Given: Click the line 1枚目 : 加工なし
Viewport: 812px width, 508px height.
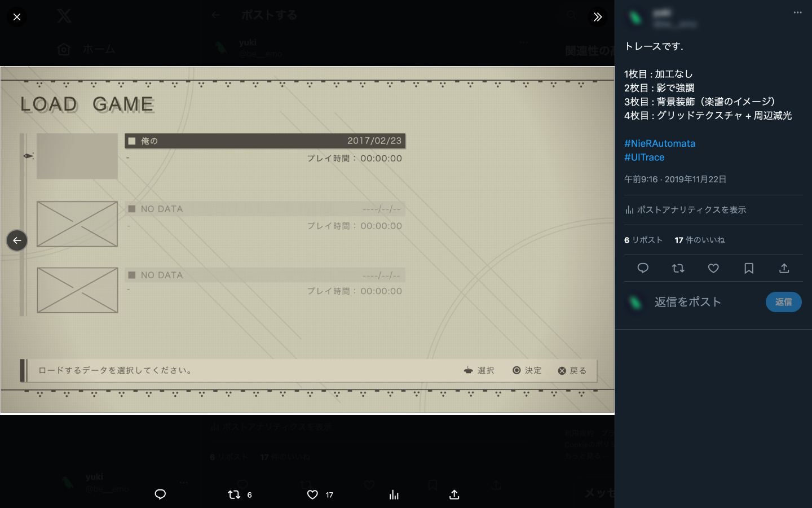Looking at the screenshot, I should pos(659,74).
